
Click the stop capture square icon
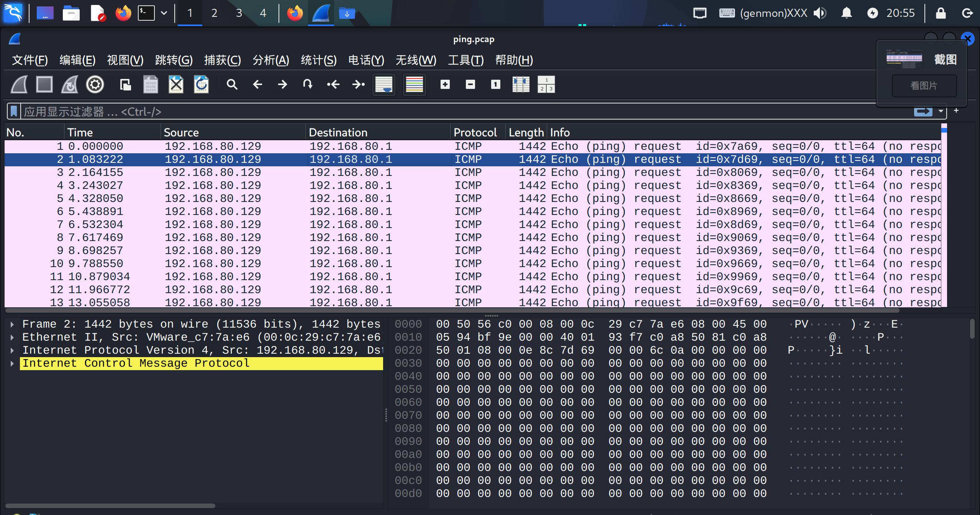click(44, 84)
